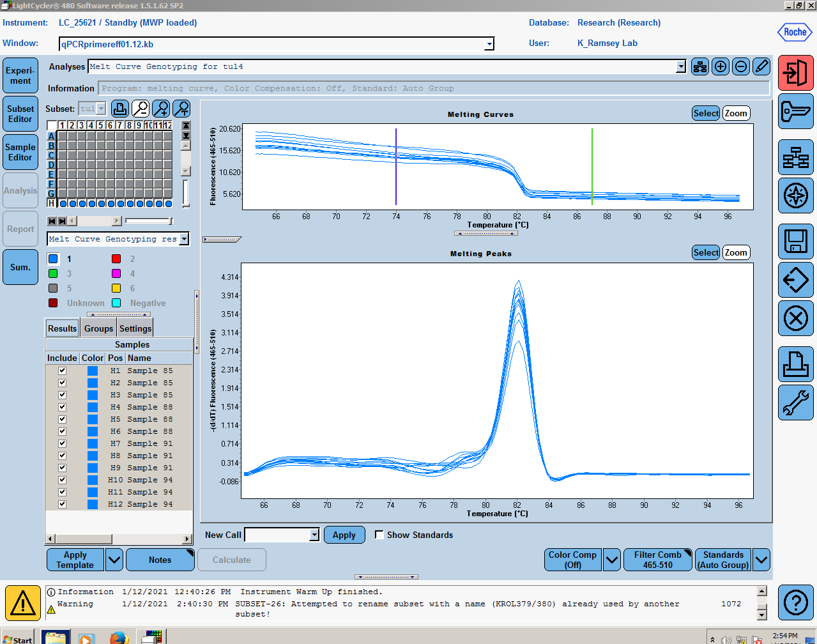Screen dimensions: 817x644
Task: Uncheck Include for sample H12
Action: (x=62, y=504)
